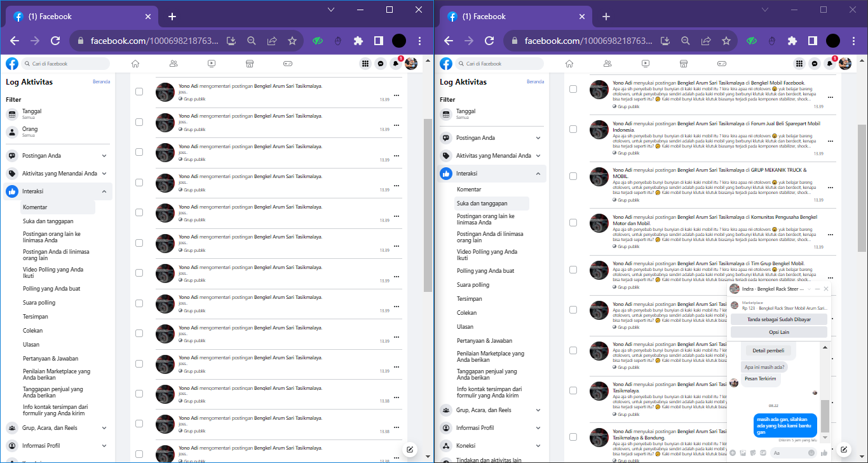This screenshot has height=463, width=868.
Task: Open Friends icon in left window navigation
Action: click(x=173, y=64)
